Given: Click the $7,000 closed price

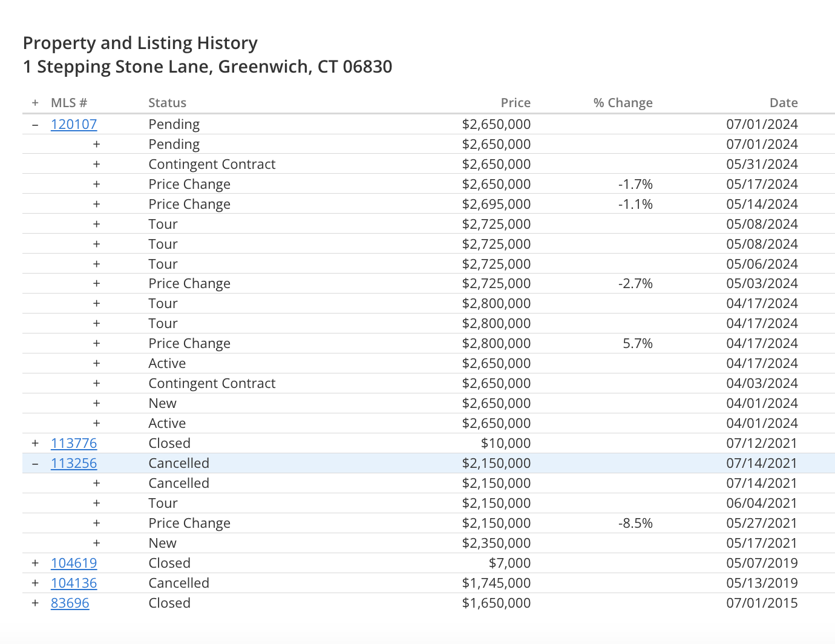Looking at the screenshot, I should (509, 563).
